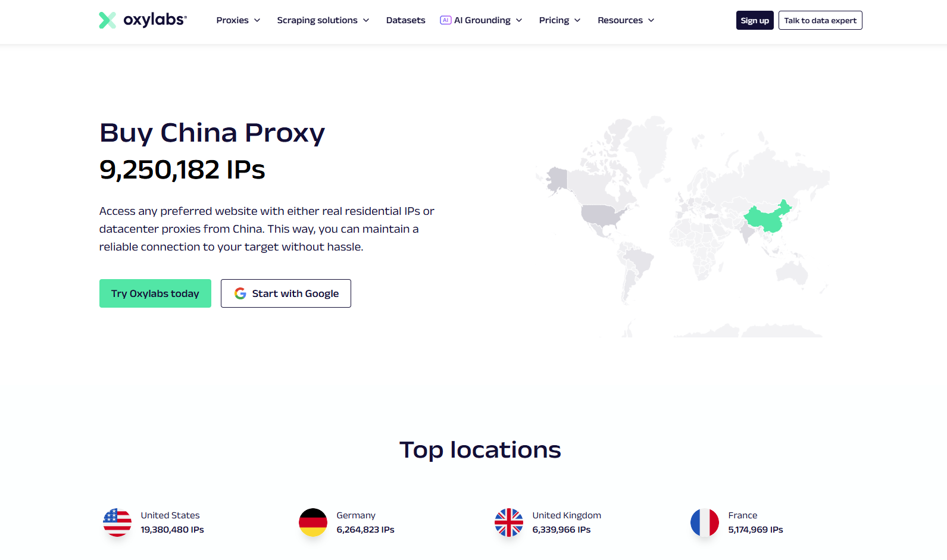Click the 5,174,969 IPs count
The image size is (947, 560).
pyautogui.click(x=756, y=530)
